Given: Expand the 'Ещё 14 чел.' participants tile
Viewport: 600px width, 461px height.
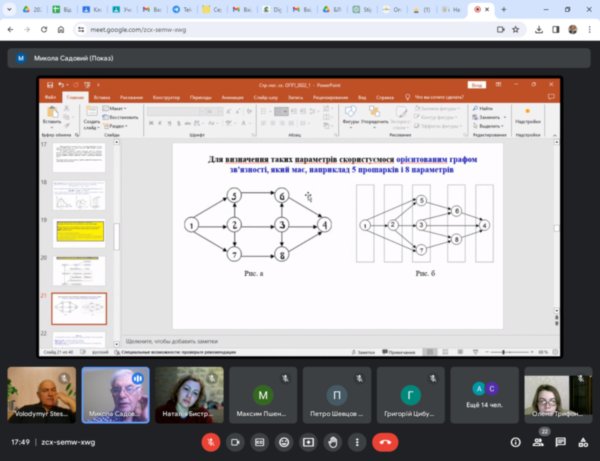Looking at the screenshot, I should tap(484, 395).
